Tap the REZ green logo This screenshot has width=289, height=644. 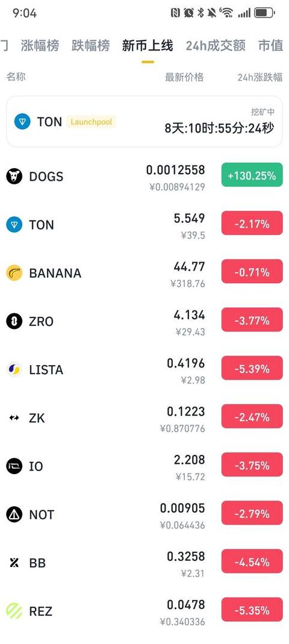click(14, 611)
